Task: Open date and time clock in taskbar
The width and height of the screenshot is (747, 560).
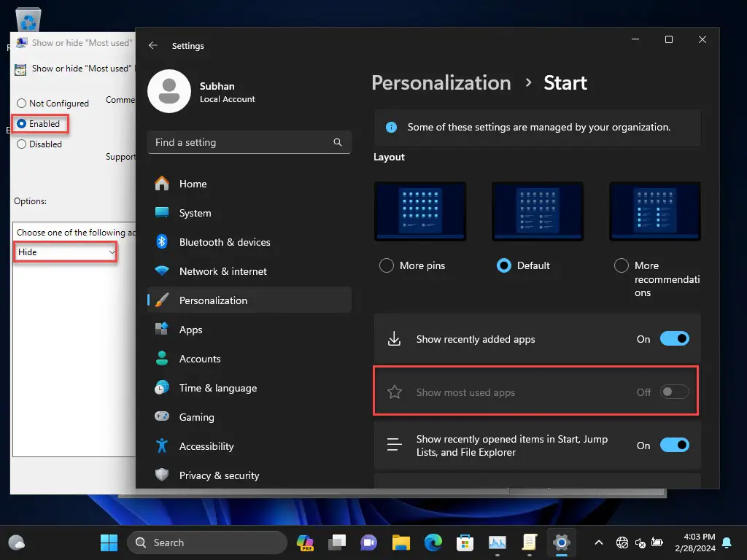Action: point(695,542)
